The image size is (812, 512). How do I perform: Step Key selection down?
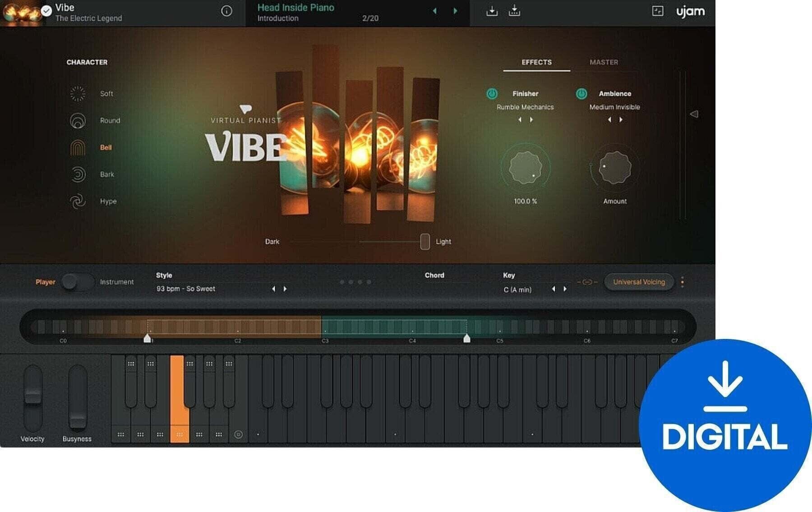tap(554, 289)
